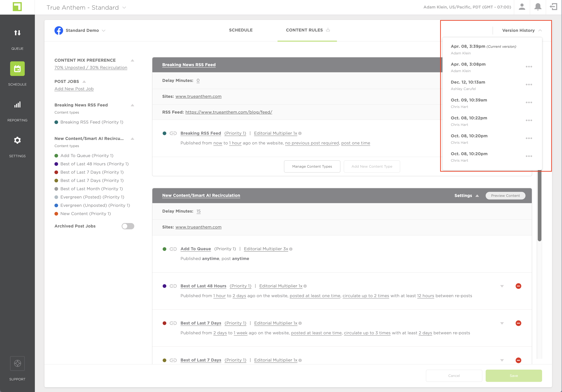Image resolution: width=562 pixels, height=392 pixels.
Task: Collapse New Content/Smart AI Recircu... sidebar group
Action: pyautogui.click(x=132, y=139)
